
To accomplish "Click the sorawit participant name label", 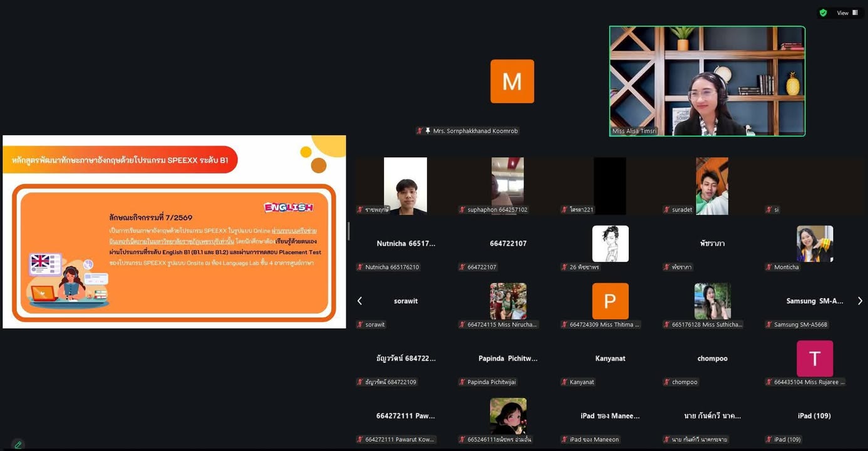I will (375, 324).
